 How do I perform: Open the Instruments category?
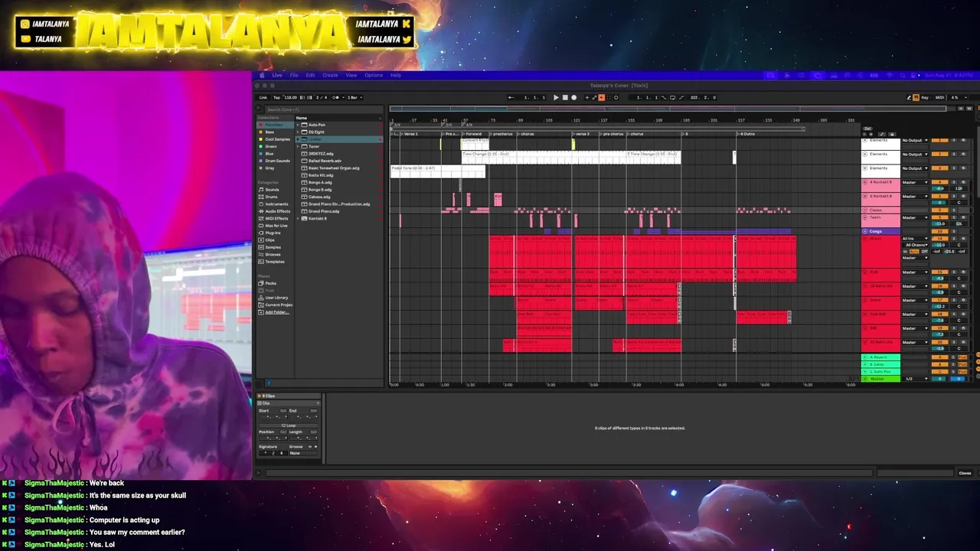(276, 204)
